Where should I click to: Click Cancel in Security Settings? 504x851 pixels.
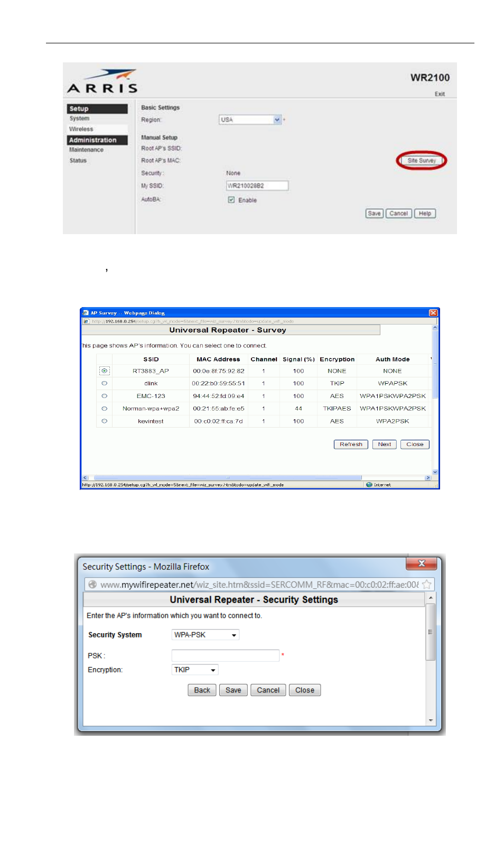pyautogui.click(x=268, y=690)
